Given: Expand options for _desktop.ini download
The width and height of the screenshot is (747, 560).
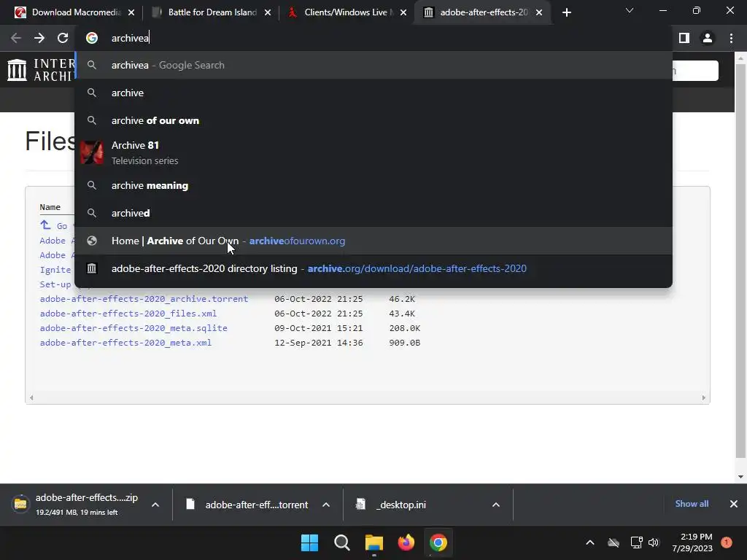Looking at the screenshot, I should click(x=496, y=505).
